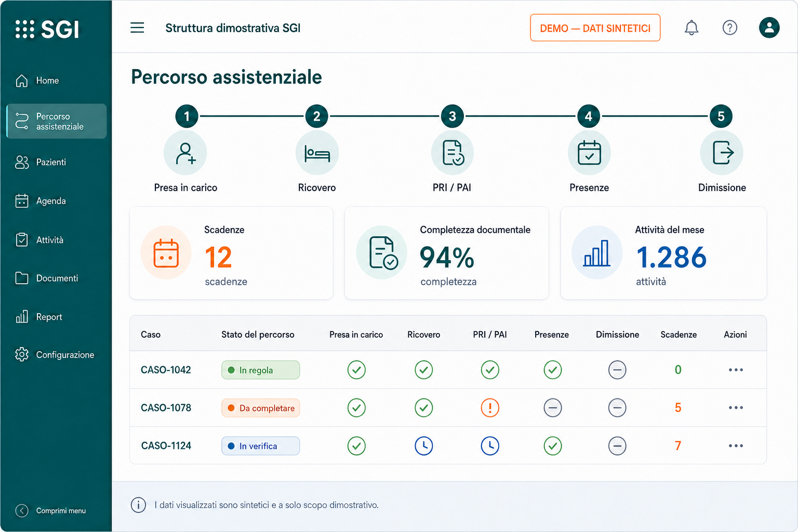Collapse sidebar with Comprimi menu
Screen dimensions: 798x532
51,511
